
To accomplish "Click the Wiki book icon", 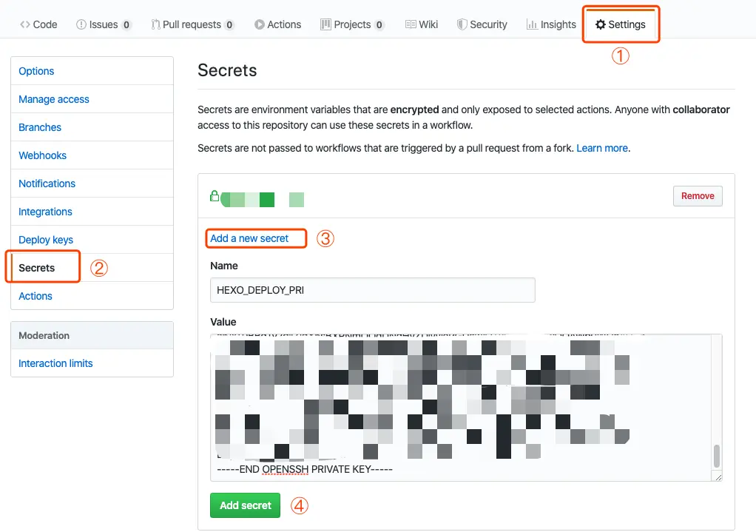I will [x=411, y=24].
